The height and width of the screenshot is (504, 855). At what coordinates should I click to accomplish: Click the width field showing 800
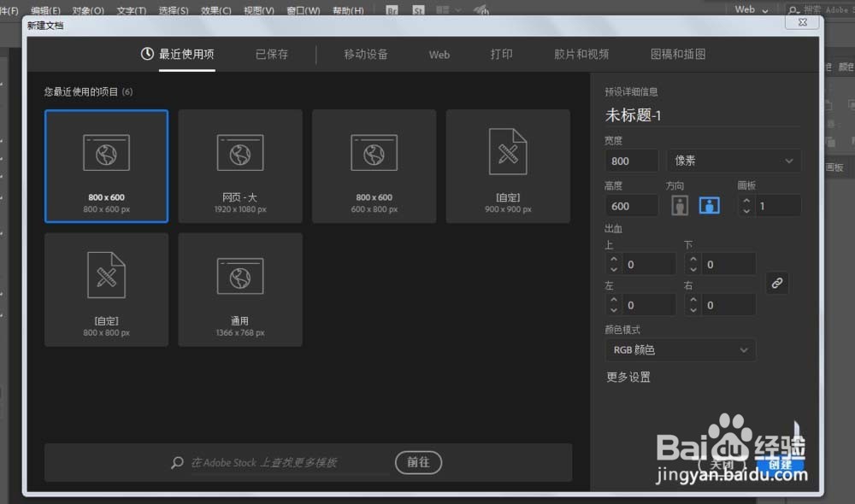632,161
